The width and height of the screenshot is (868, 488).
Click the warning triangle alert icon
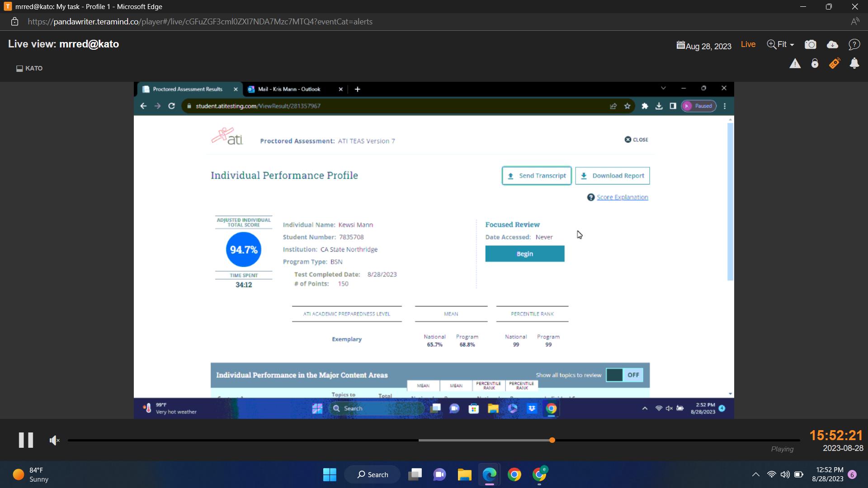(795, 64)
